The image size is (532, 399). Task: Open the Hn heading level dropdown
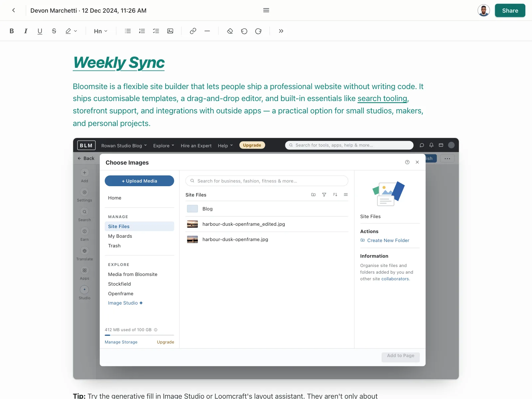pyautogui.click(x=100, y=31)
